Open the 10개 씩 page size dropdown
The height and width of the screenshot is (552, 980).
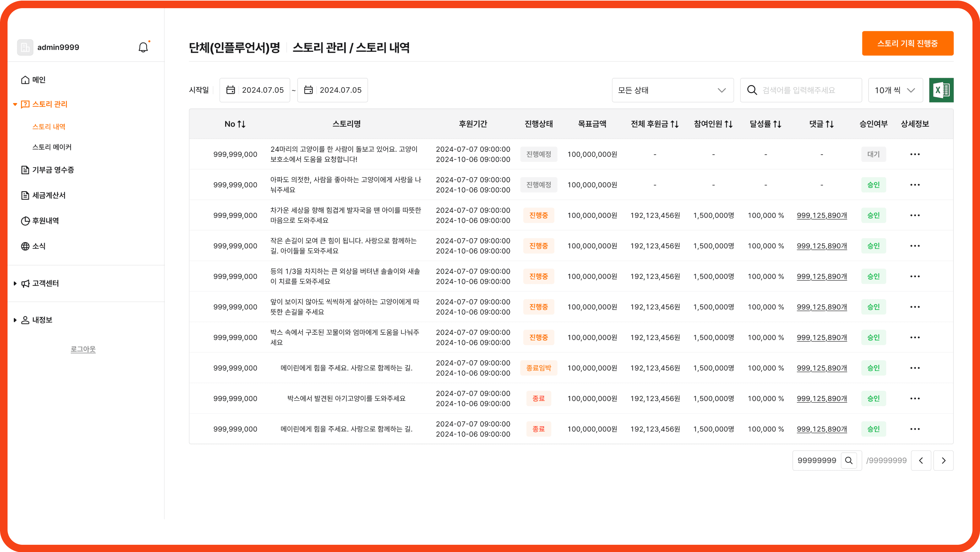896,90
